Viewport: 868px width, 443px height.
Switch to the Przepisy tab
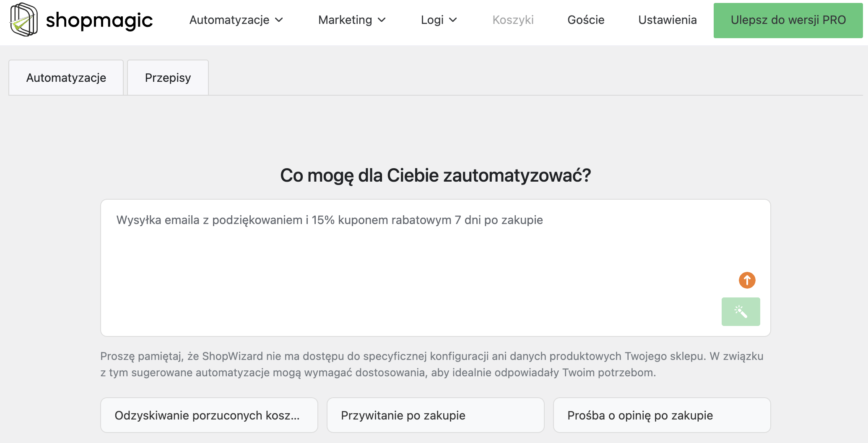(168, 77)
